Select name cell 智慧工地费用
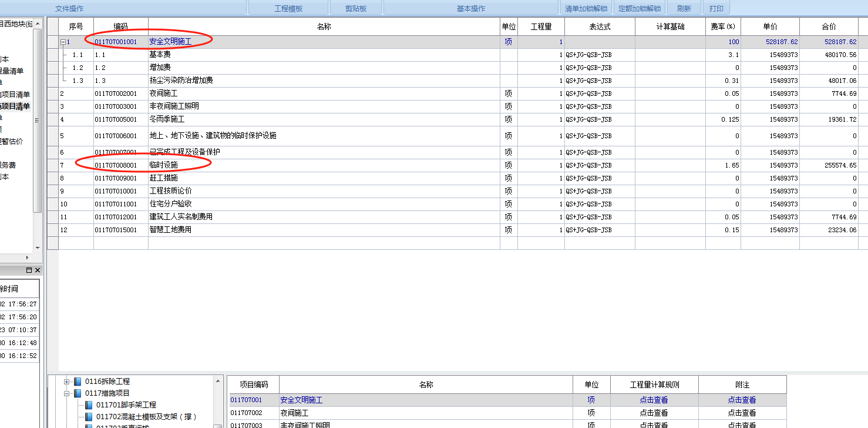The width and height of the screenshot is (868, 428). [x=324, y=230]
